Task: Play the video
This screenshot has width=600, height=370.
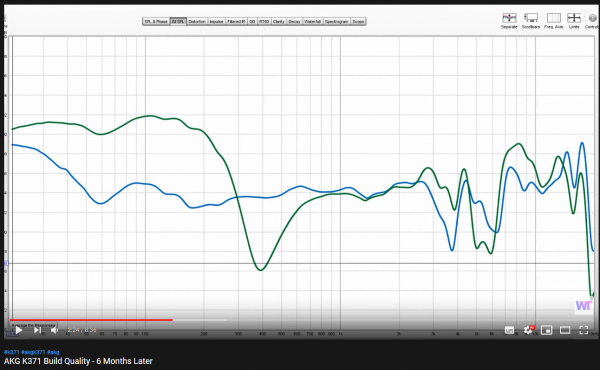Action: 19,330
